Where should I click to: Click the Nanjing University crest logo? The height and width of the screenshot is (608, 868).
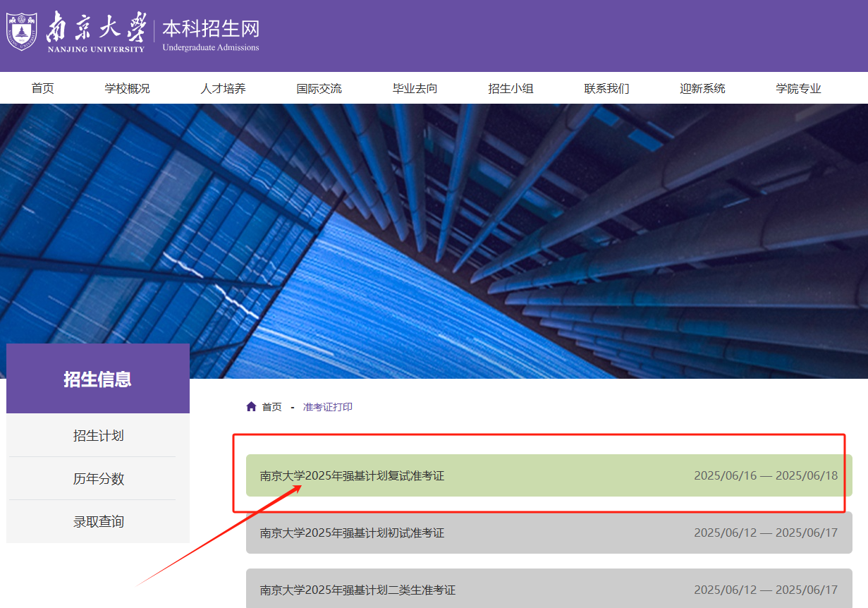[22, 31]
